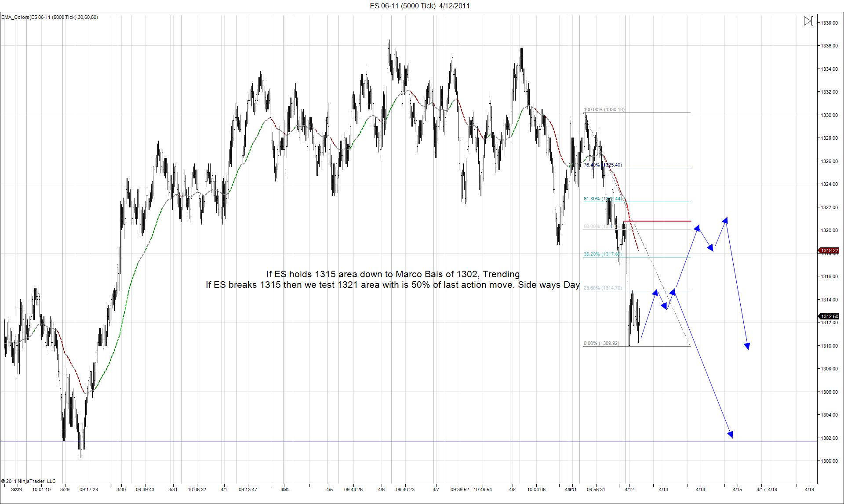844x504 pixels.
Task: Click the 1338.00 price axis label
Action: [829, 22]
